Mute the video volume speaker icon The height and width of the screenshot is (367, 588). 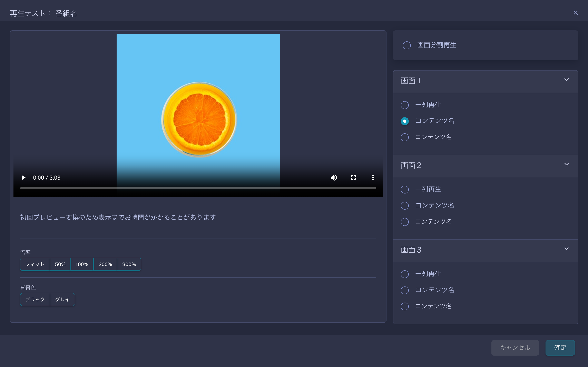coord(334,178)
